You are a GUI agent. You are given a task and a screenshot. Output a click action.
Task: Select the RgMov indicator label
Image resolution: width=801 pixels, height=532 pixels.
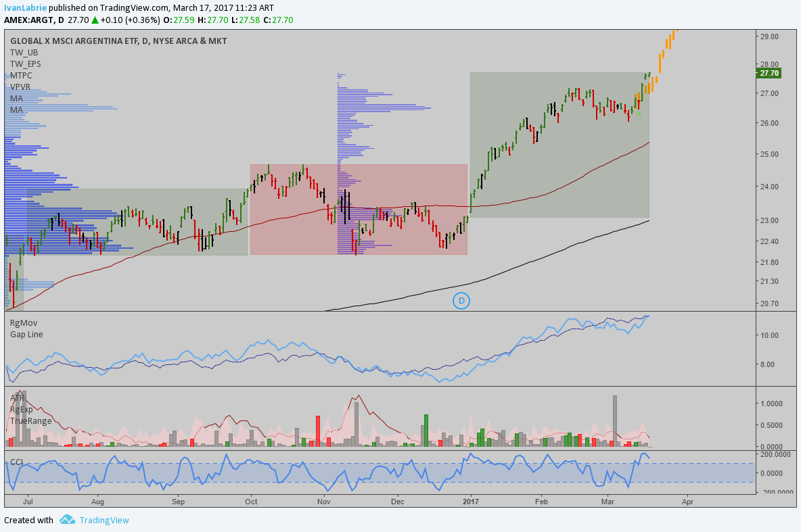point(24,323)
